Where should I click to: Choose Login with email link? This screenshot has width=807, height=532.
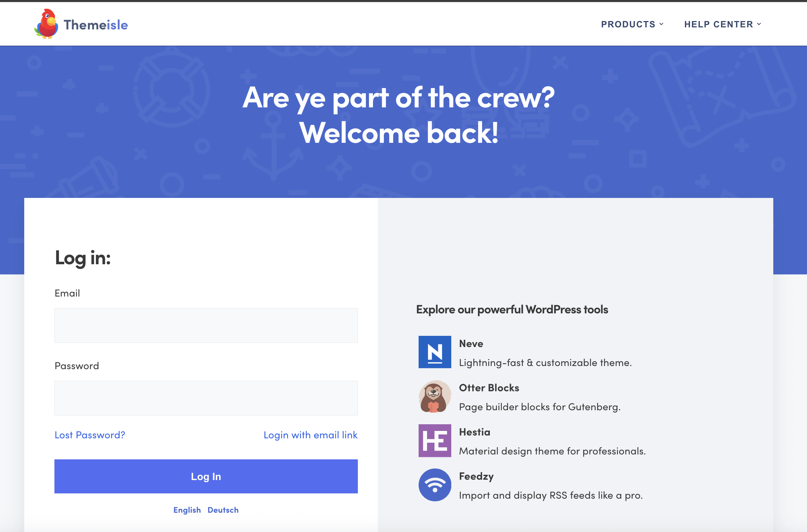pos(310,435)
